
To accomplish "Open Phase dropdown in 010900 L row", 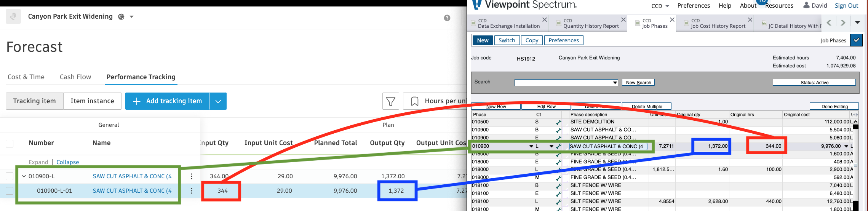I will click(x=531, y=146).
